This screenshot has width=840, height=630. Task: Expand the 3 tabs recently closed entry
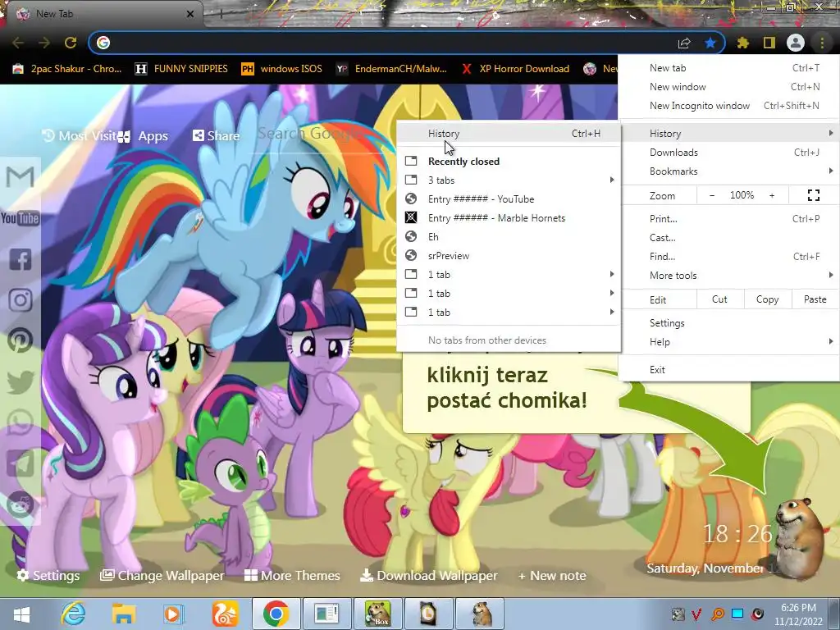[509, 180]
